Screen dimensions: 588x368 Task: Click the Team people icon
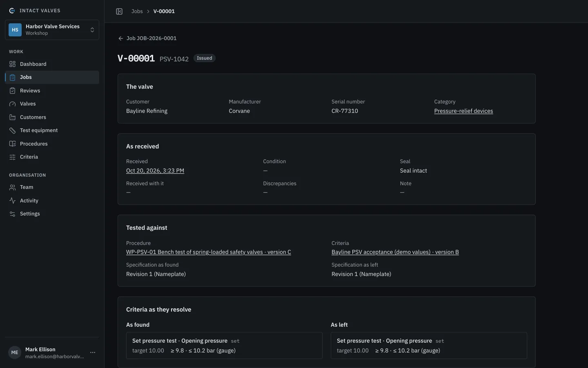(x=13, y=187)
